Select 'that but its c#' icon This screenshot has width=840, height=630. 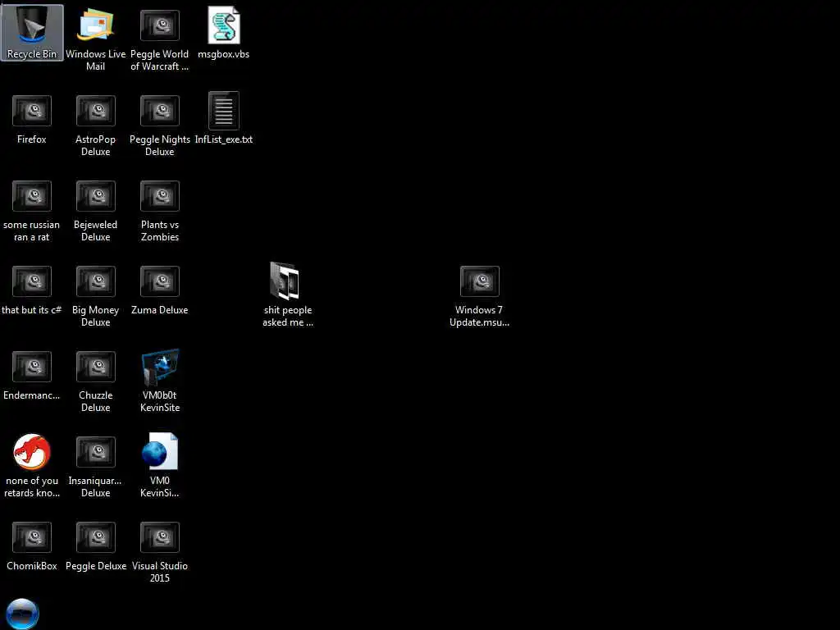[32, 290]
